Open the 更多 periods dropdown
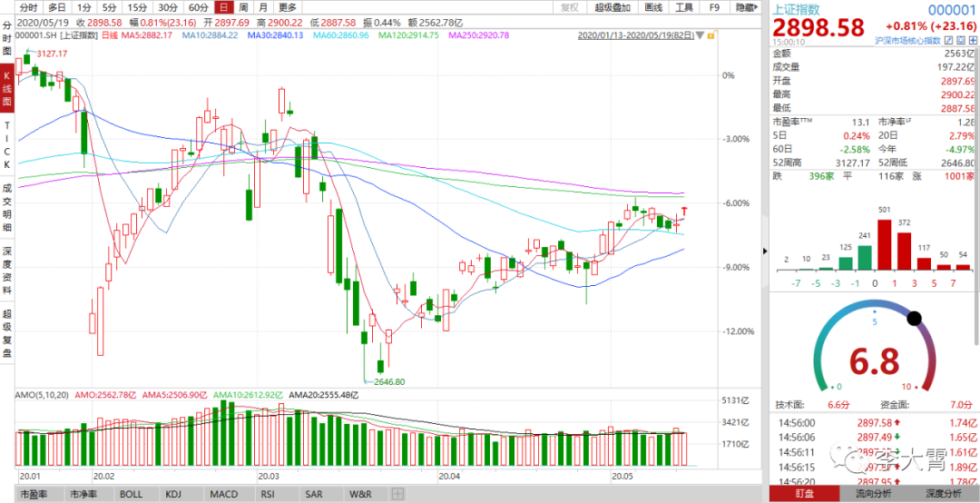Screen dimensions: 980x503 (288, 7)
